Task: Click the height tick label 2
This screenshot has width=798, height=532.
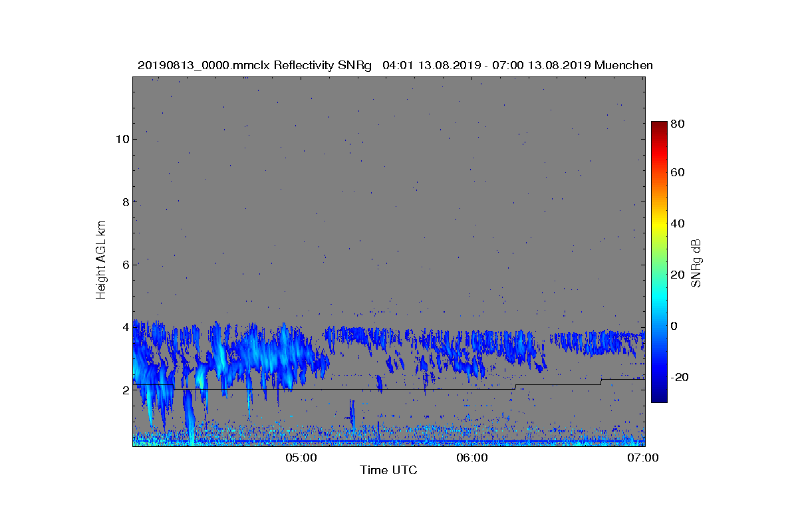Action: click(124, 390)
